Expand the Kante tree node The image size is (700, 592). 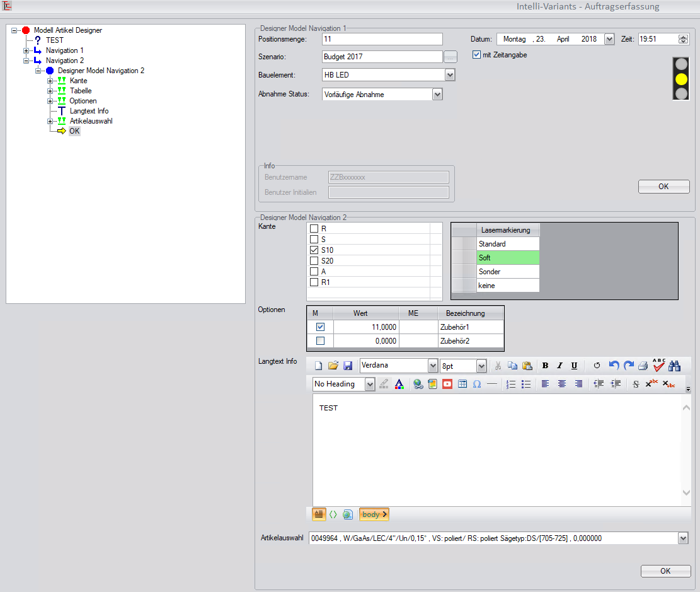[50, 81]
